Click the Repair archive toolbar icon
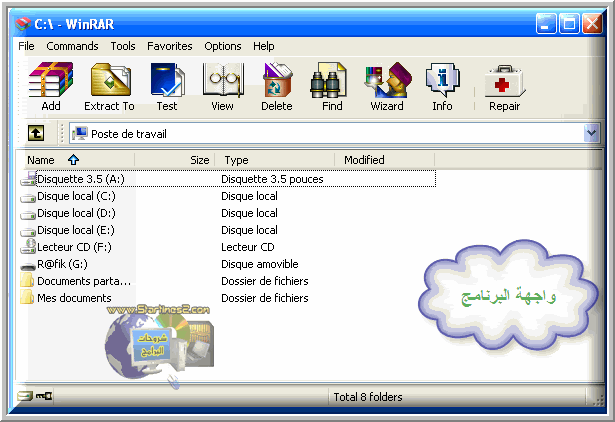 coord(504,81)
